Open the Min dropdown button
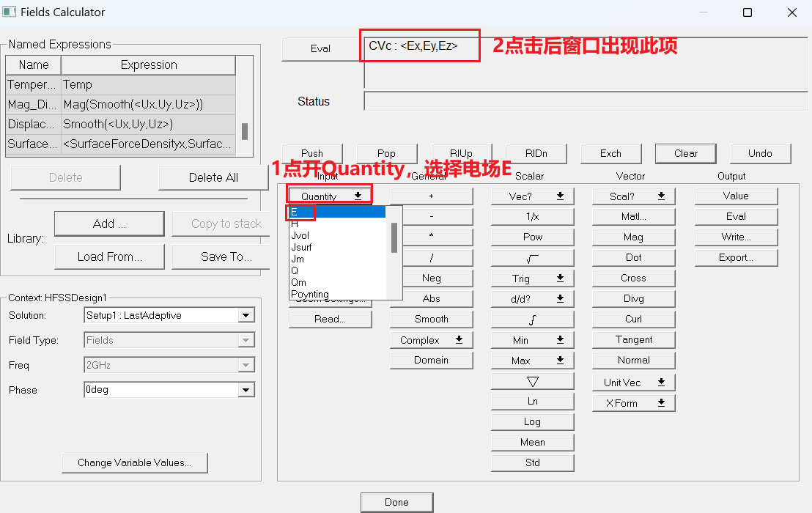The width and height of the screenshot is (812, 513). 532,340
